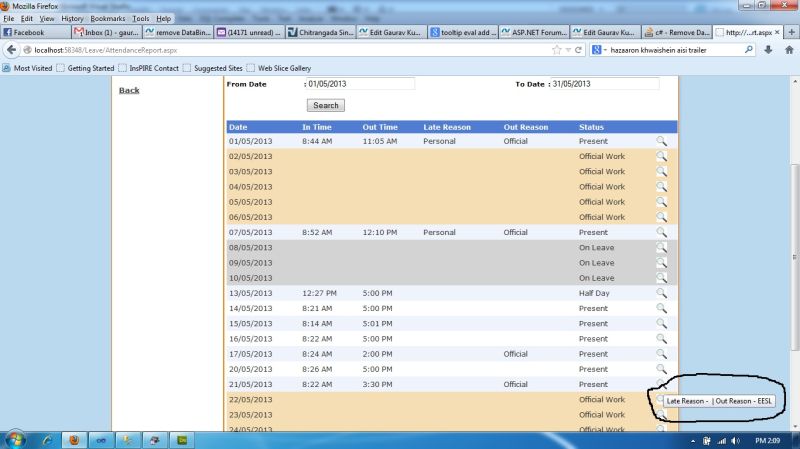Click Half Day status text
The width and height of the screenshot is (800, 449).
coord(594,293)
